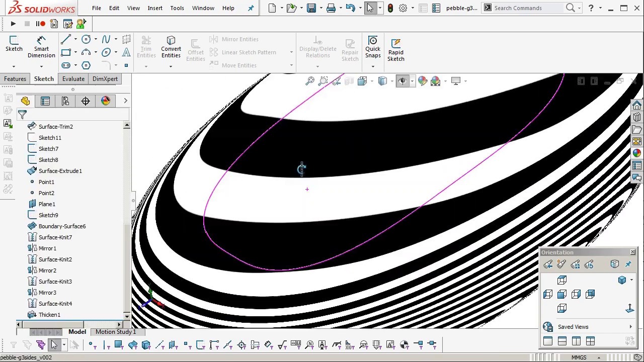Select the Smart Dimension tool
This screenshot has height=362, width=644.
(41, 48)
